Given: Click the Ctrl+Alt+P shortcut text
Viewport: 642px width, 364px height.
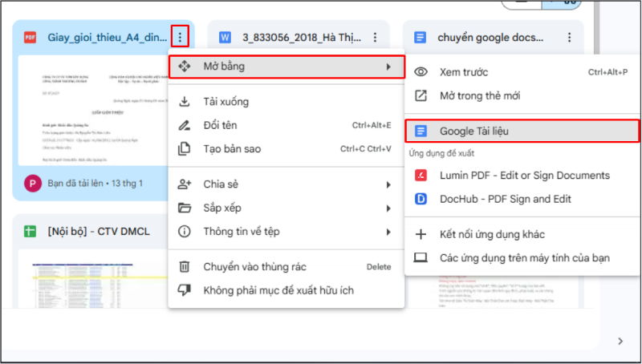Looking at the screenshot, I should pos(607,72).
